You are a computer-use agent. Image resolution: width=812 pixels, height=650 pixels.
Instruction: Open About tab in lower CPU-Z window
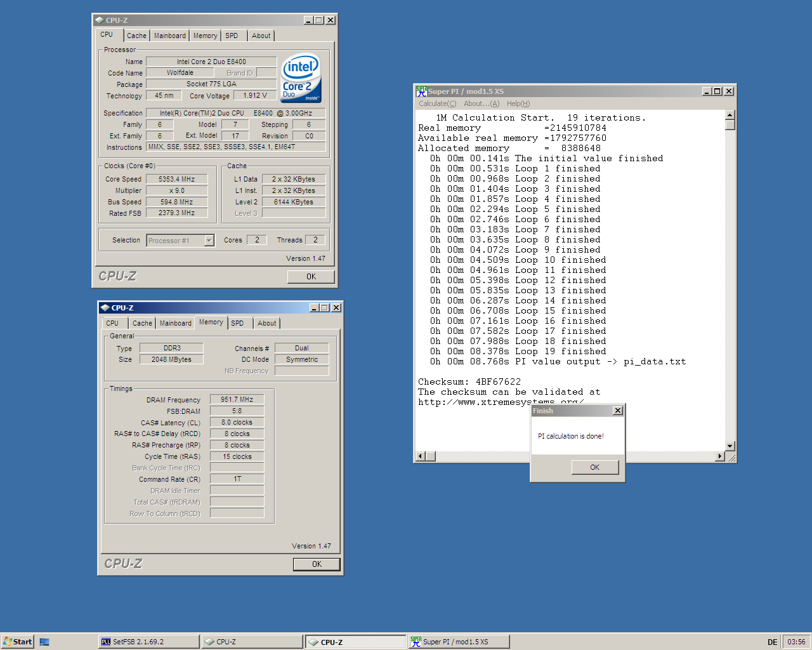266,324
